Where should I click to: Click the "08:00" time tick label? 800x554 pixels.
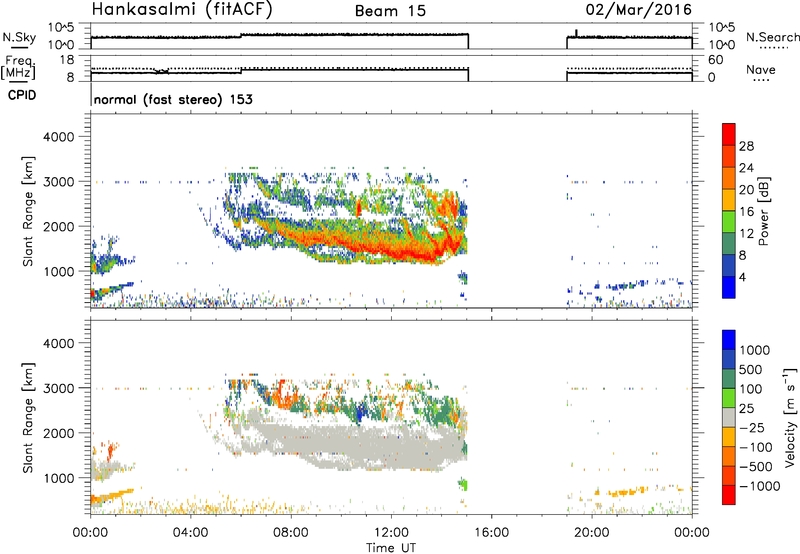click(291, 533)
